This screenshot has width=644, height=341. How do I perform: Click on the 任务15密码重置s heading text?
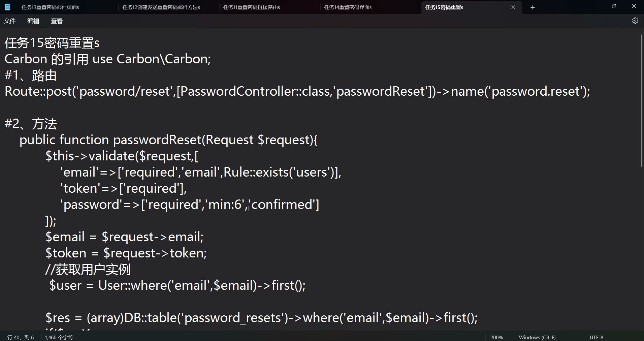(x=52, y=43)
